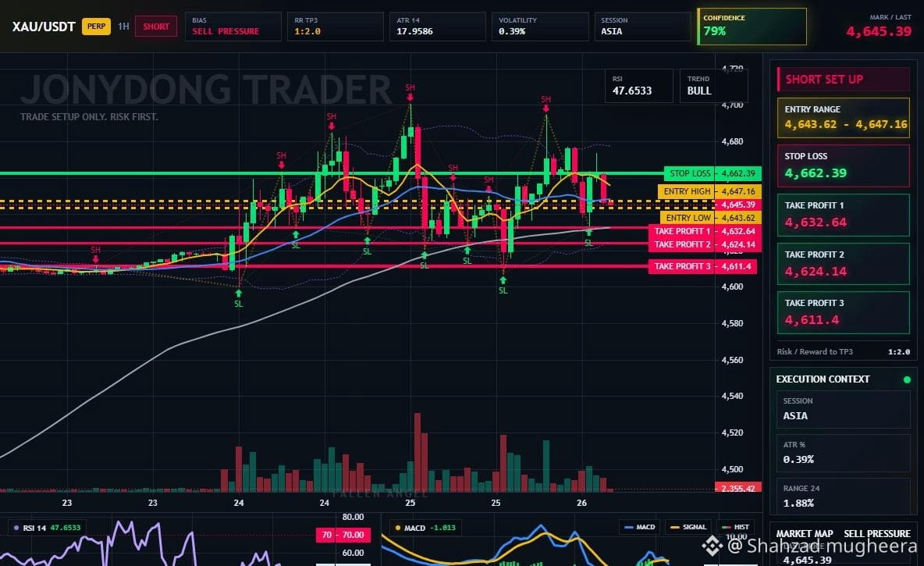
Task: Click the SHORT direction badge
Action: click(156, 27)
